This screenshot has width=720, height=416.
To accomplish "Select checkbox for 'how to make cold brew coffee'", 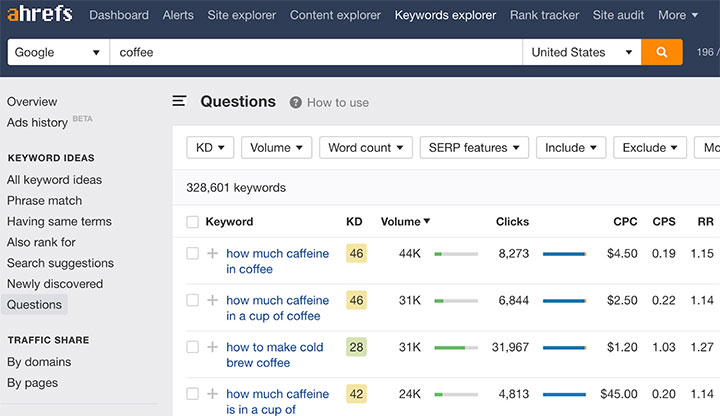I will [x=193, y=347].
